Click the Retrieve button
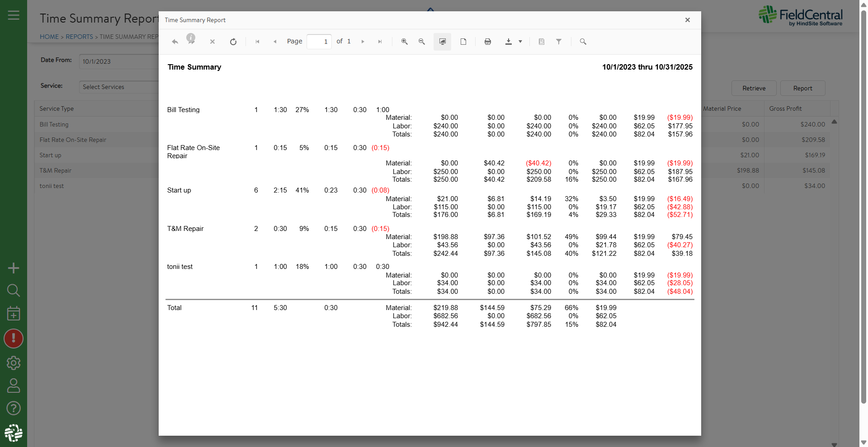Image resolution: width=868 pixels, height=447 pixels. point(754,88)
